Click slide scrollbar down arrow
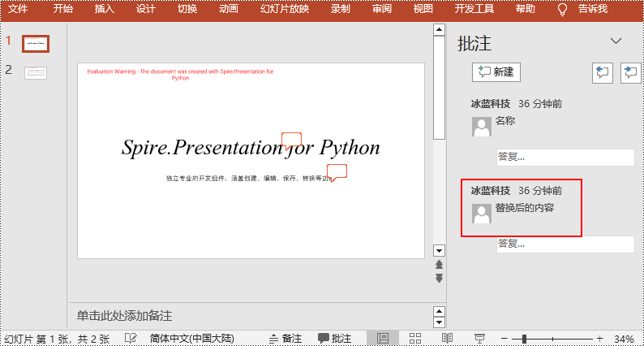The height and width of the screenshot is (346, 644). [439, 250]
